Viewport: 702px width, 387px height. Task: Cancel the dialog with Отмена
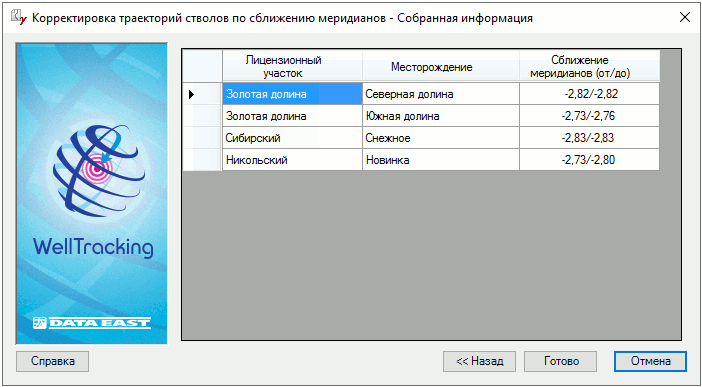coord(650,361)
